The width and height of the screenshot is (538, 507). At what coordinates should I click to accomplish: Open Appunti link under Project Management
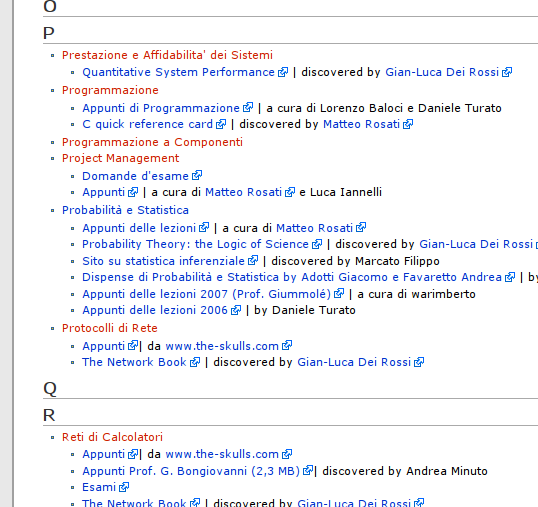(x=104, y=192)
